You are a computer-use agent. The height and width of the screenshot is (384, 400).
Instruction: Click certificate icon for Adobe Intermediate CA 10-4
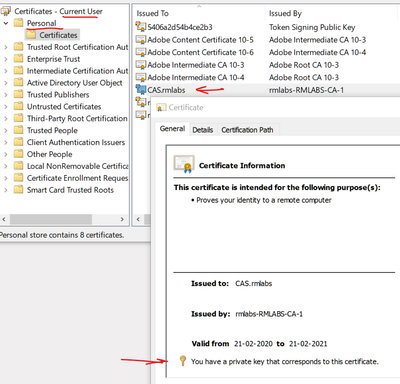(141, 77)
